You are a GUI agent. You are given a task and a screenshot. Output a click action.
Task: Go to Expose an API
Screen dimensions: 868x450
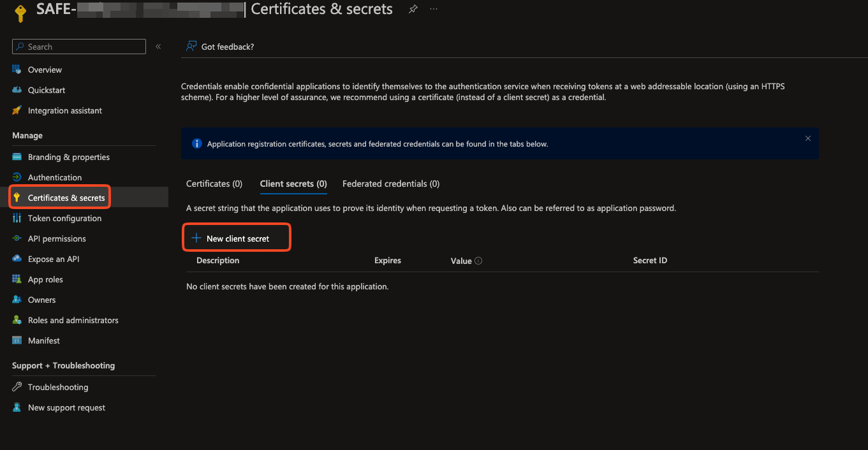pyautogui.click(x=54, y=259)
